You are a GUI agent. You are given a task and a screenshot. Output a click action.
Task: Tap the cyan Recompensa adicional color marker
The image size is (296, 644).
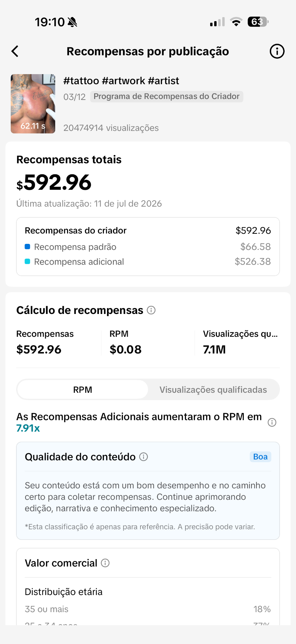[27, 261]
